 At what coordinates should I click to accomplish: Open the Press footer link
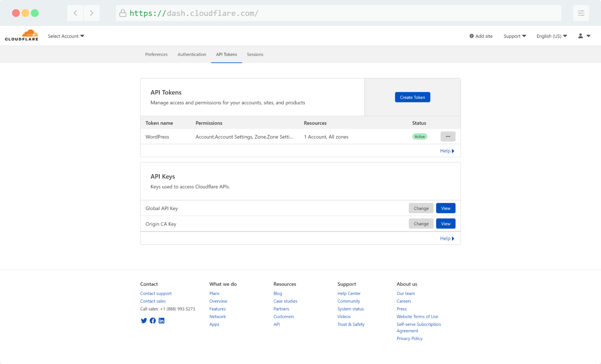401,309
